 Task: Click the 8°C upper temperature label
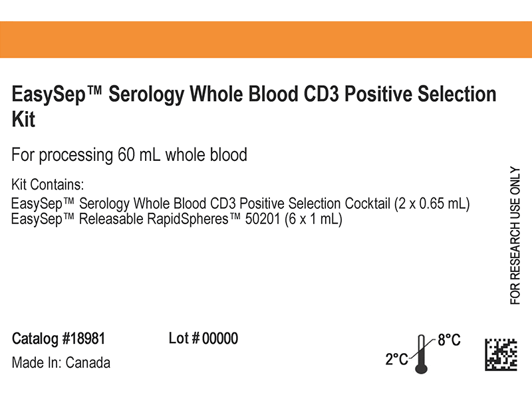(x=450, y=340)
